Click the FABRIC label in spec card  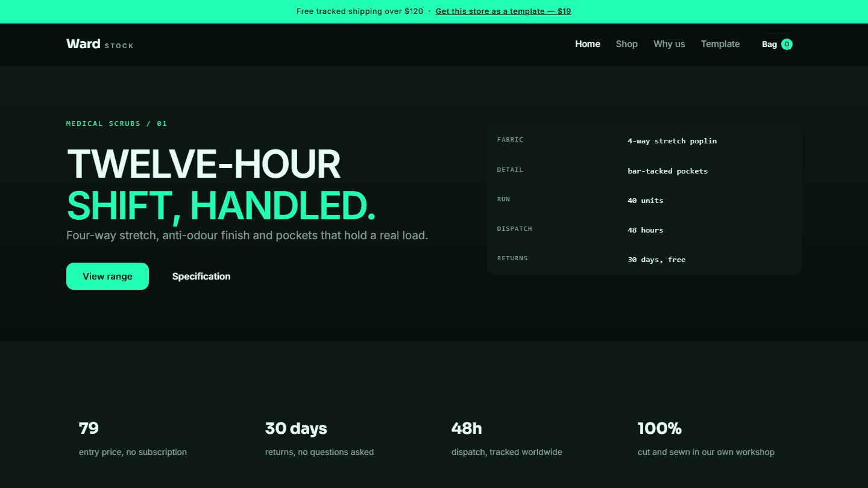tap(510, 140)
